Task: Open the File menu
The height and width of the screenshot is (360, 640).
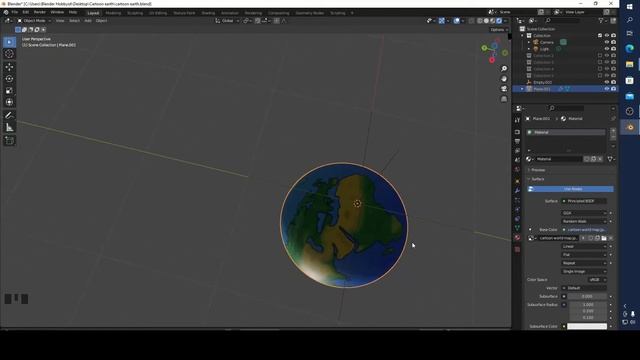Action: [14, 12]
